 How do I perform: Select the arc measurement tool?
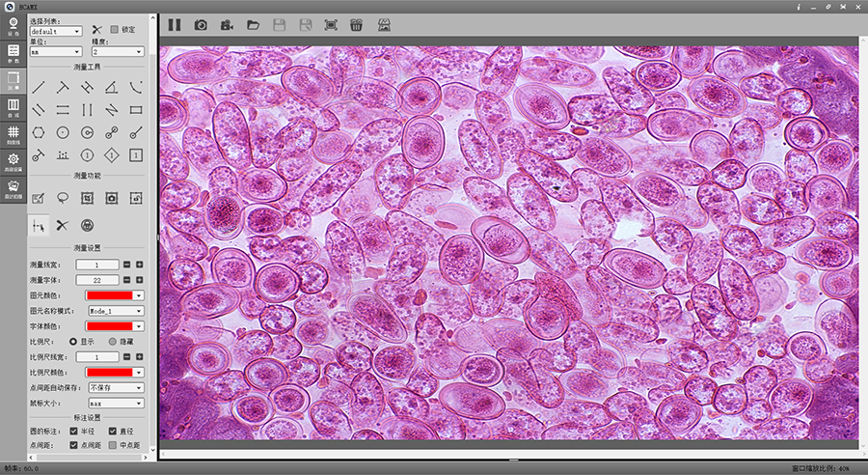[136, 87]
